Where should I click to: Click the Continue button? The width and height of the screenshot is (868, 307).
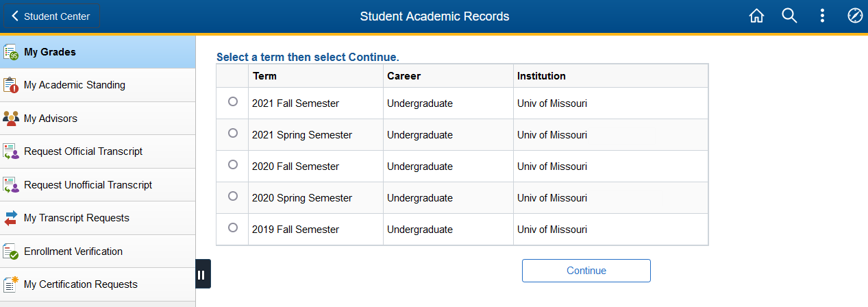(x=586, y=271)
